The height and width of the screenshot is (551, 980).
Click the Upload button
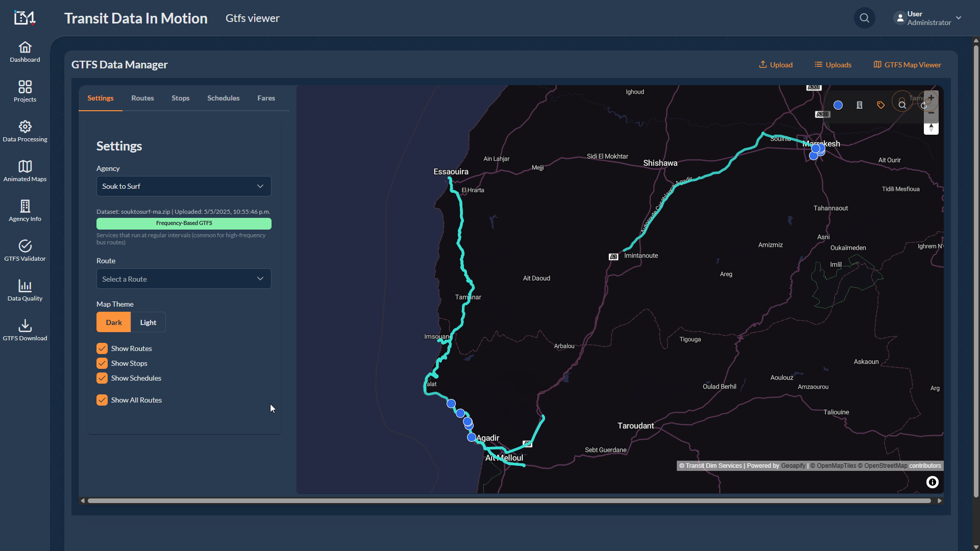(x=775, y=64)
